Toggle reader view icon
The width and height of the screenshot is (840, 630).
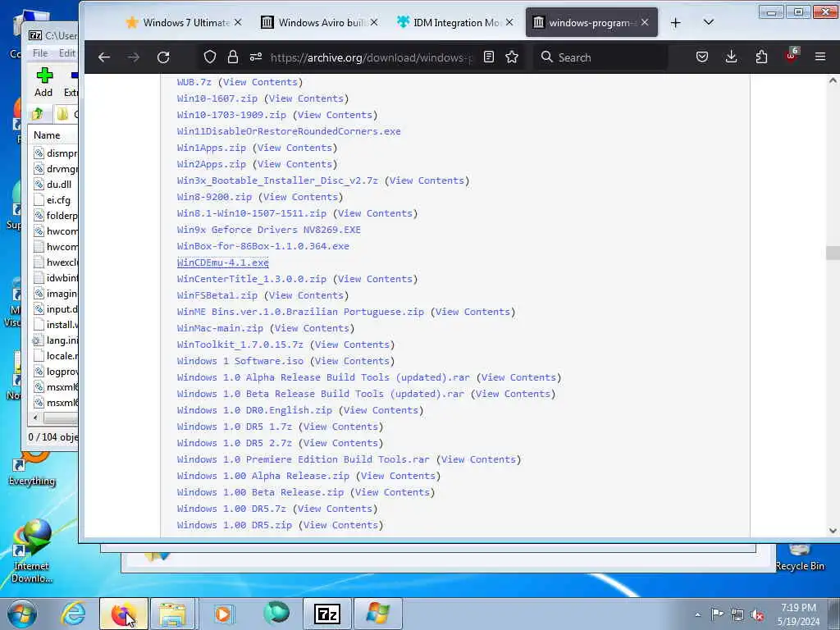tap(489, 57)
